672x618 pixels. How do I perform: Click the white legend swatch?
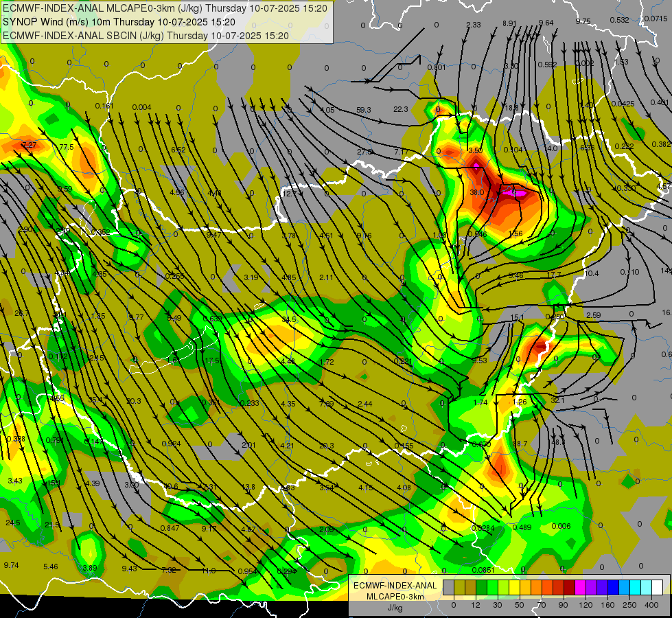pos(657,588)
